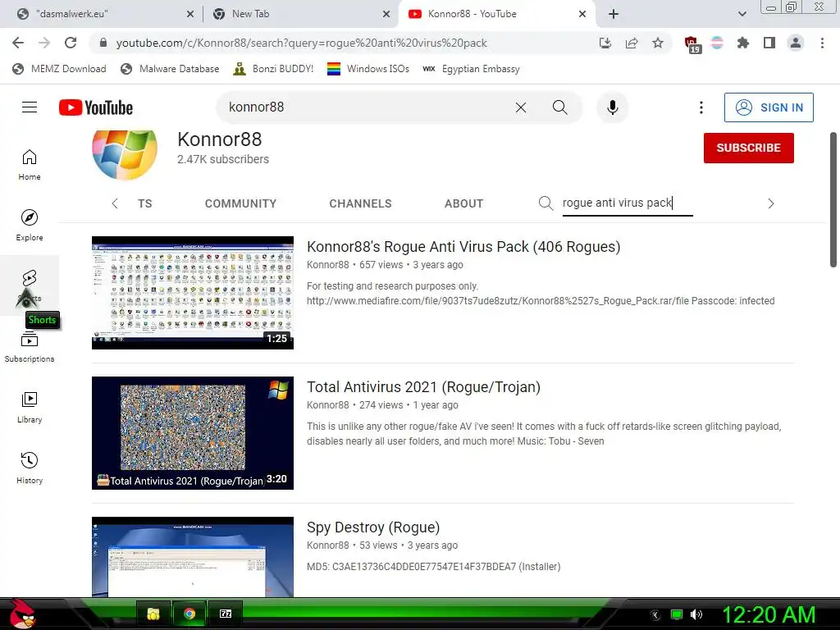Open Konnor88's Rogue Anti Virus Pack video title
The width and height of the screenshot is (840, 630).
coord(463,246)
